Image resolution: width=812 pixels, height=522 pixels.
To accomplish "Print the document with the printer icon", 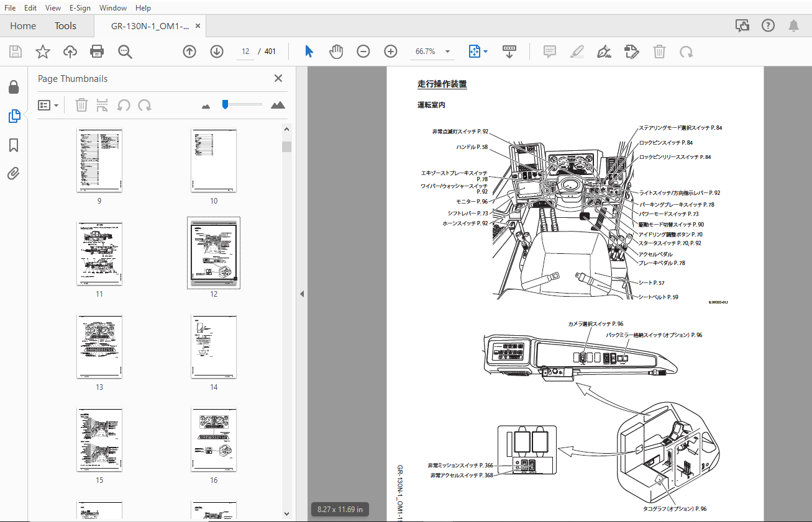I will 98,52.
